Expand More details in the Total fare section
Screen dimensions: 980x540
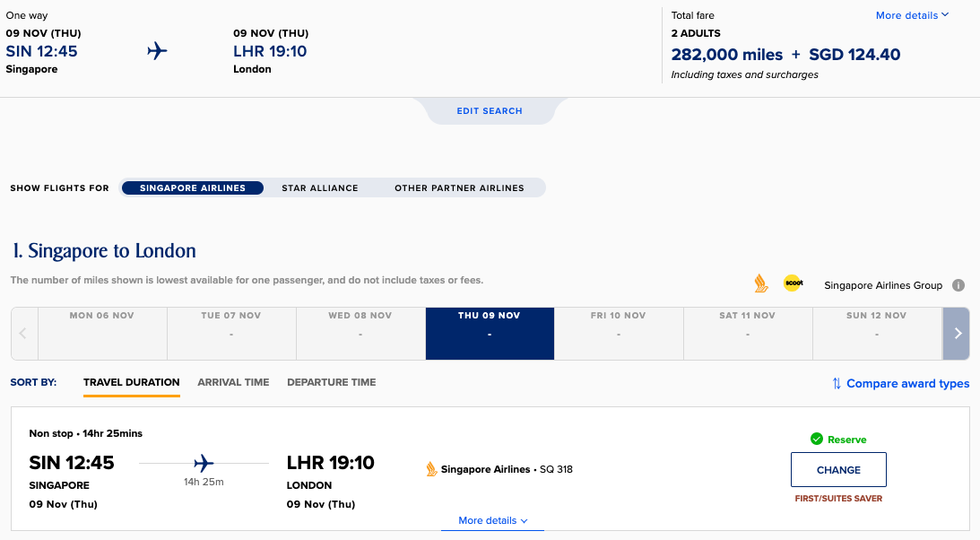click(x=912, y=15)
